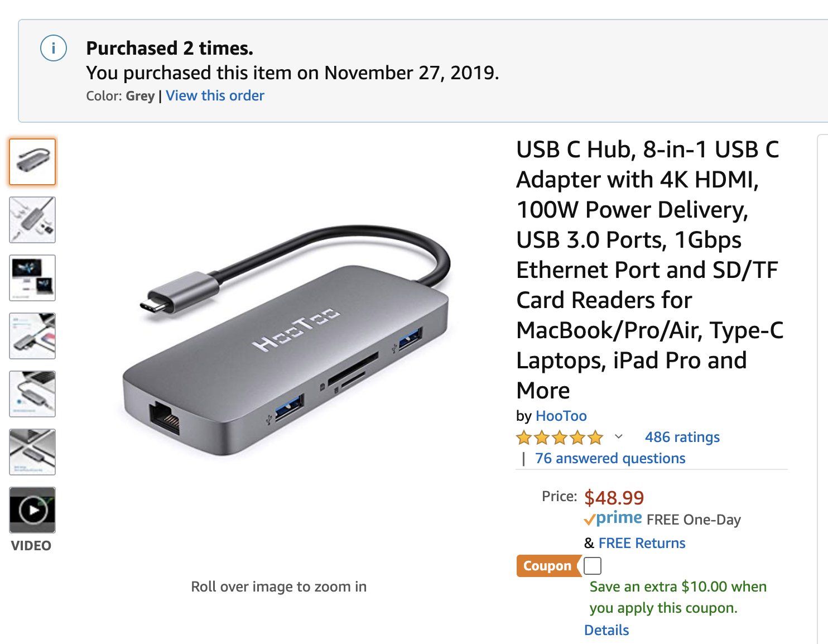Click the orange Coupon badge

[547, 566]
